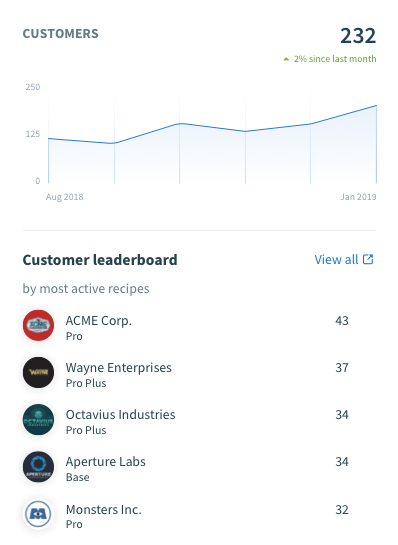Viewport: 398px width, 545px height.
Task: Click the 2% since last month label
Action: (335, 59)
